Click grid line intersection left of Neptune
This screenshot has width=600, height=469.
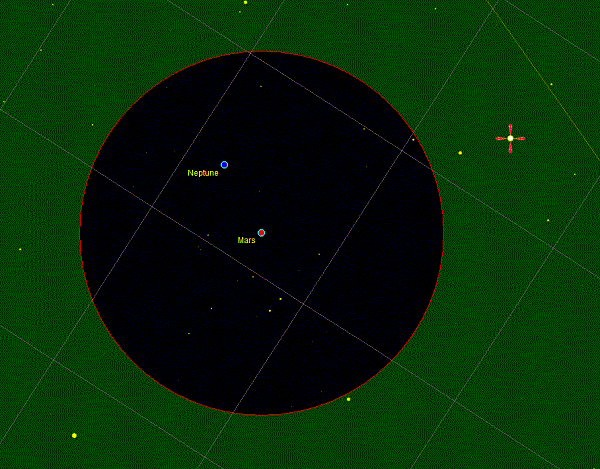tap(150, 205)
